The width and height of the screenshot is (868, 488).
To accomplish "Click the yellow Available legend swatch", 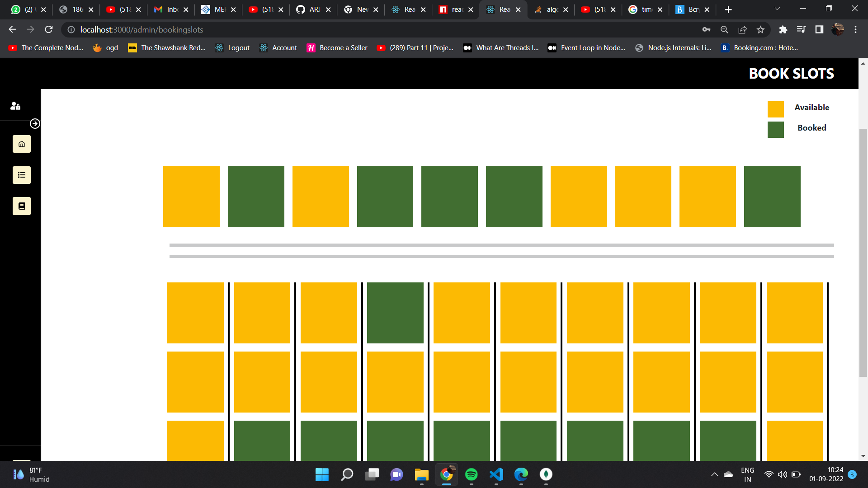I will coord(775,109).
